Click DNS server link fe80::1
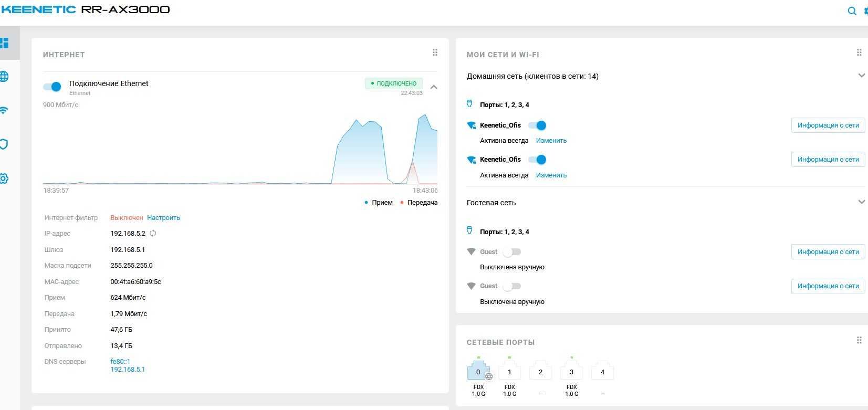868x410 pixels. (120, 362)
